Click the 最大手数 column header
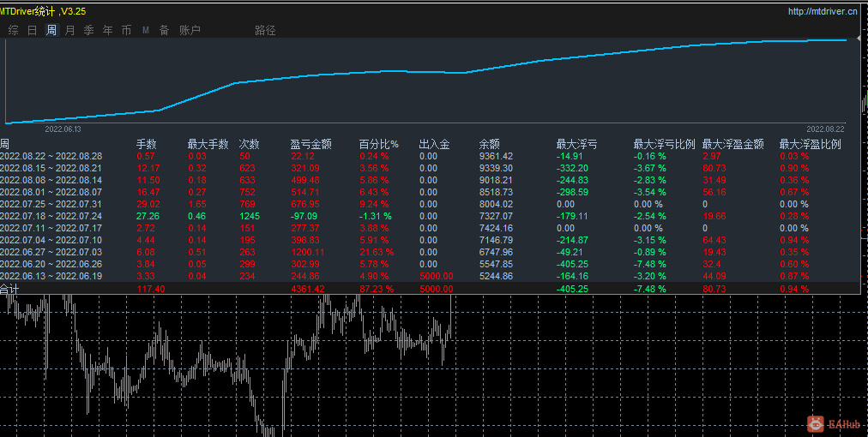 (208, 144)
